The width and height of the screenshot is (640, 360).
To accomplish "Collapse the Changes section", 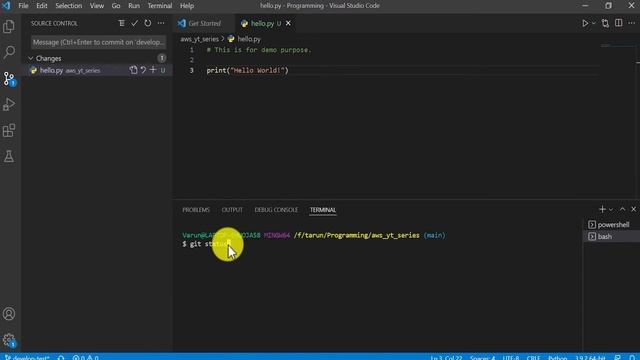I will pyautogui.click(x=31, y=58).
